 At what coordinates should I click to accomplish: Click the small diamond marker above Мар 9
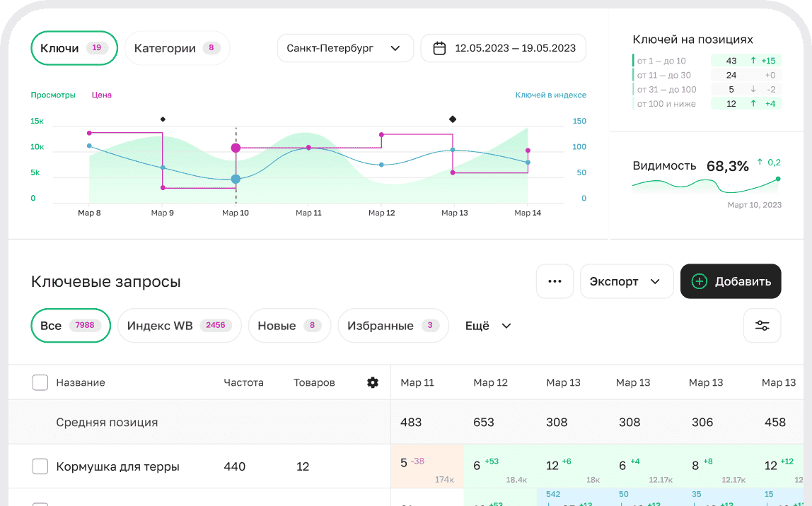coord(163,119)
